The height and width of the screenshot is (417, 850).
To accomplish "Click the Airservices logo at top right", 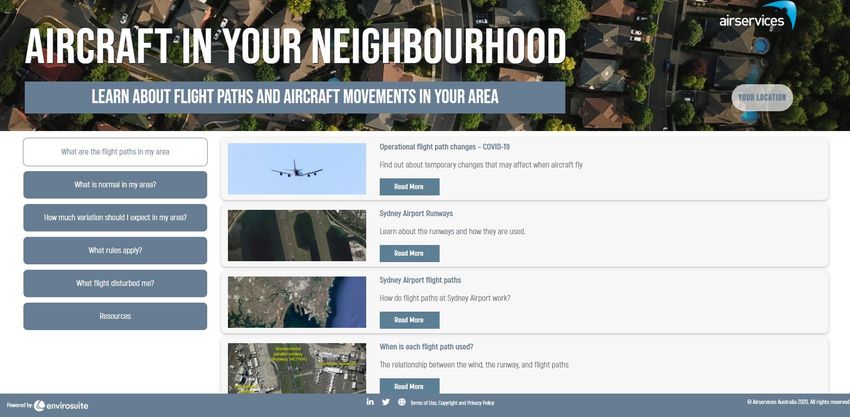I will pos(757,16).
